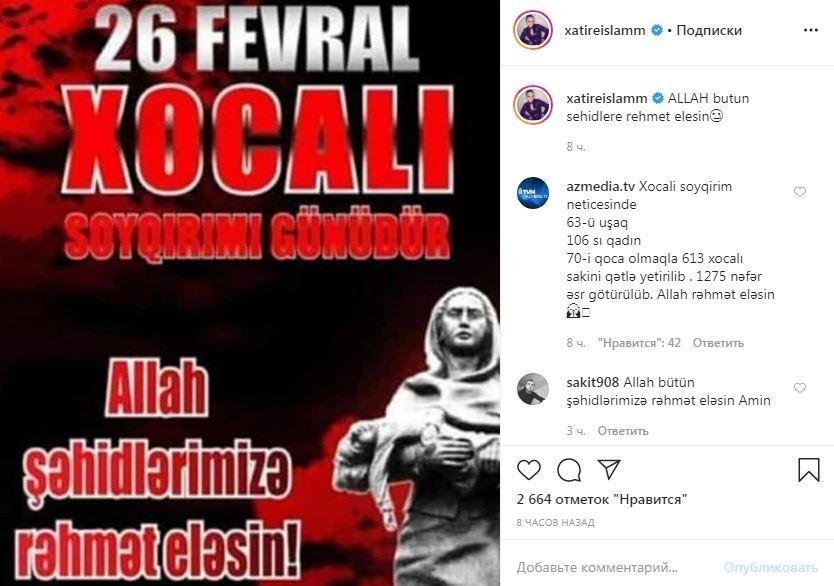834x586 pixels.
Task: Like sakit908 comment heart
Action: (x=800, y=388)
